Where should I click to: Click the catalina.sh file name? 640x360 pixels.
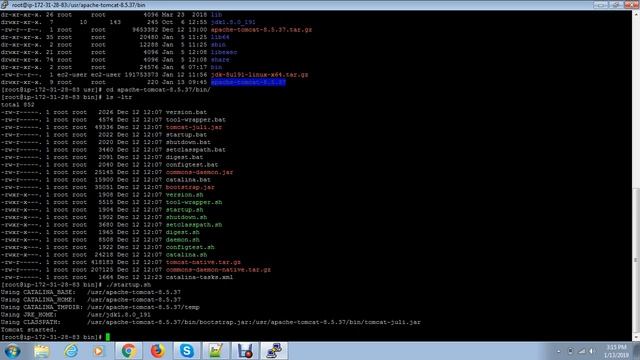[x=186, y=255]
